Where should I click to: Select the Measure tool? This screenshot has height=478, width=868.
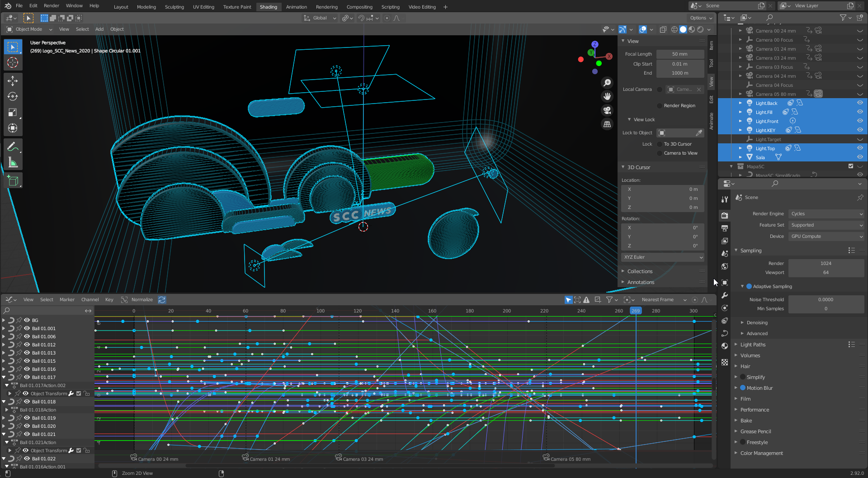point(13,163)
